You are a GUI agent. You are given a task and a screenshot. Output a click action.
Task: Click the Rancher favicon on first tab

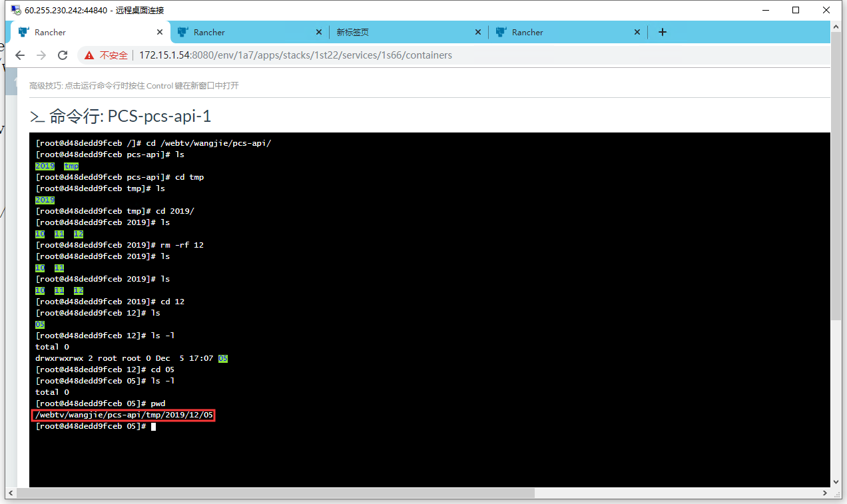24,32
